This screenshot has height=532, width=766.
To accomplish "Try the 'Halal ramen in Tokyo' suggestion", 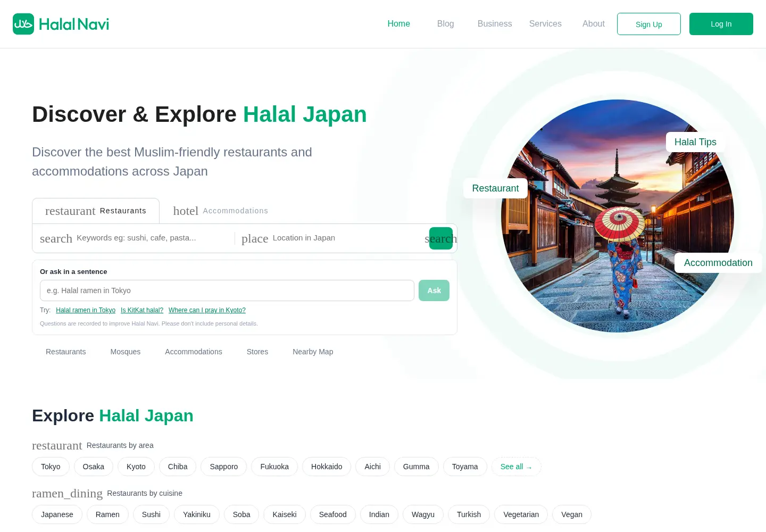I will tap(86, 310).
